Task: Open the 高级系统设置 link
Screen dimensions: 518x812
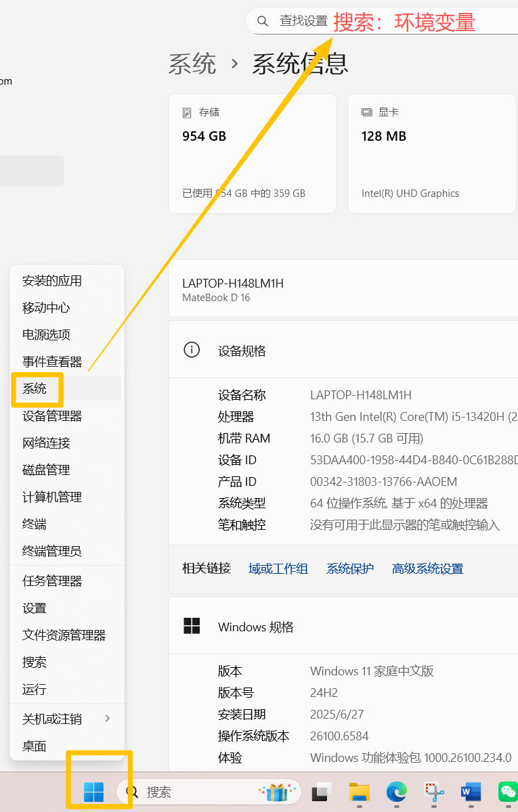Action: click(x=428, y=568)
